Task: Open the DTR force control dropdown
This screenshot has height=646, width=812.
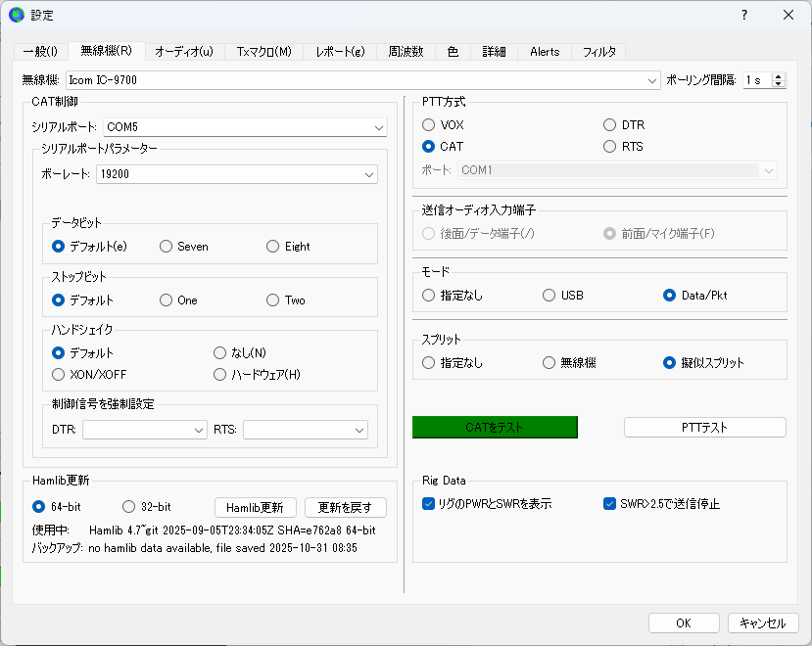Action: (145, 430)
